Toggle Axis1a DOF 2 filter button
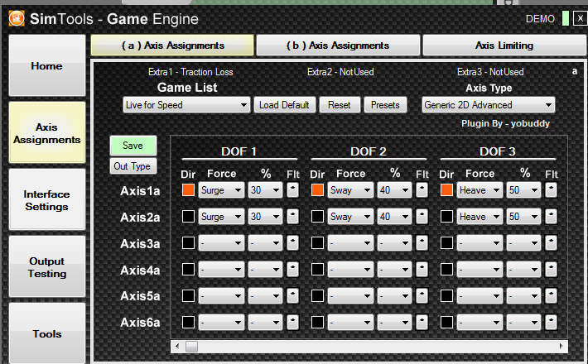Viewport: 588px width, 364px height. 422,190
